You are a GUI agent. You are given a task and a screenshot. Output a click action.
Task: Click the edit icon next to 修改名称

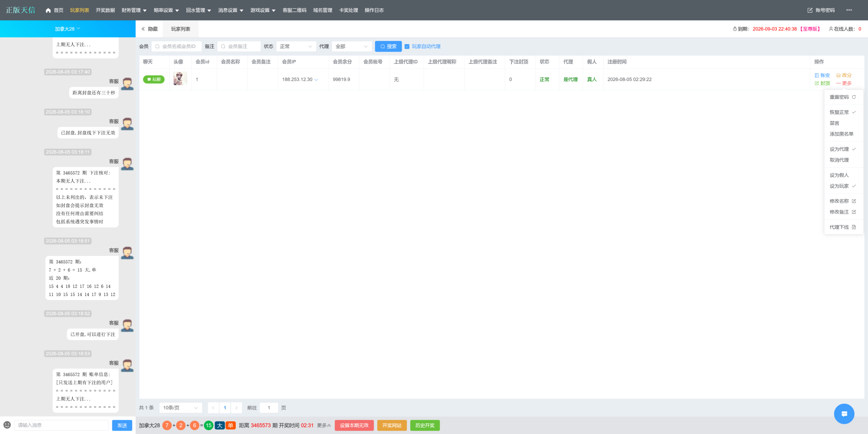854,201
